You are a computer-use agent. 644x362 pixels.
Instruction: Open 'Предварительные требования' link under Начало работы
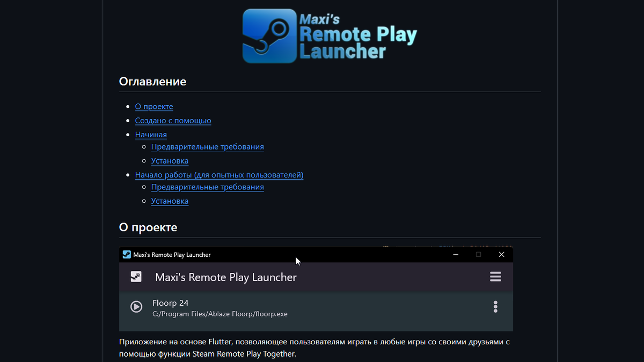[207, 187]
